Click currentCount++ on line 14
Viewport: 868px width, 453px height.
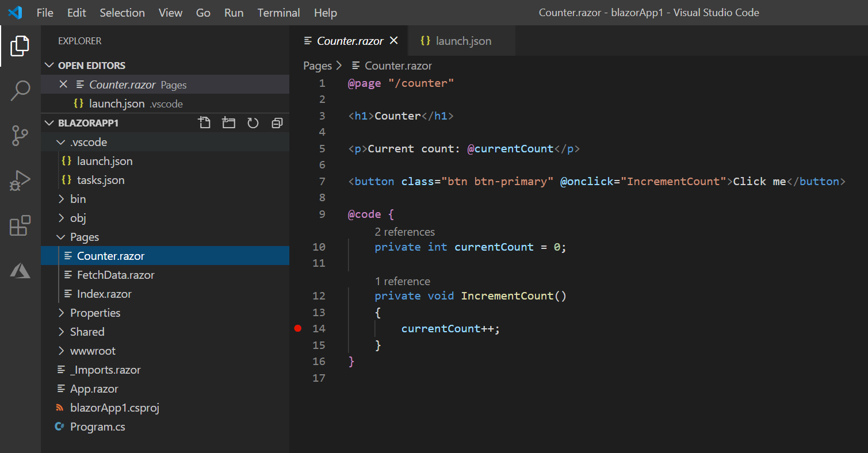[x=448, y=329]
